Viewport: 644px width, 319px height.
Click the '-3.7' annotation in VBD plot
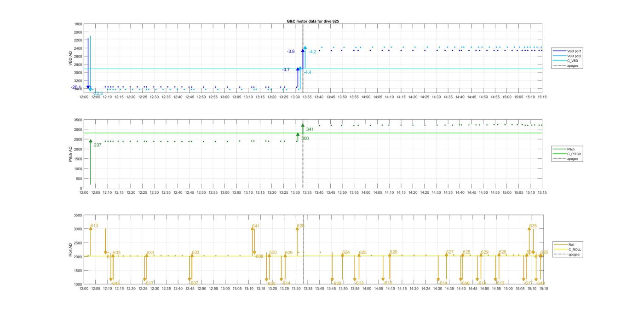tap(286, 70)
